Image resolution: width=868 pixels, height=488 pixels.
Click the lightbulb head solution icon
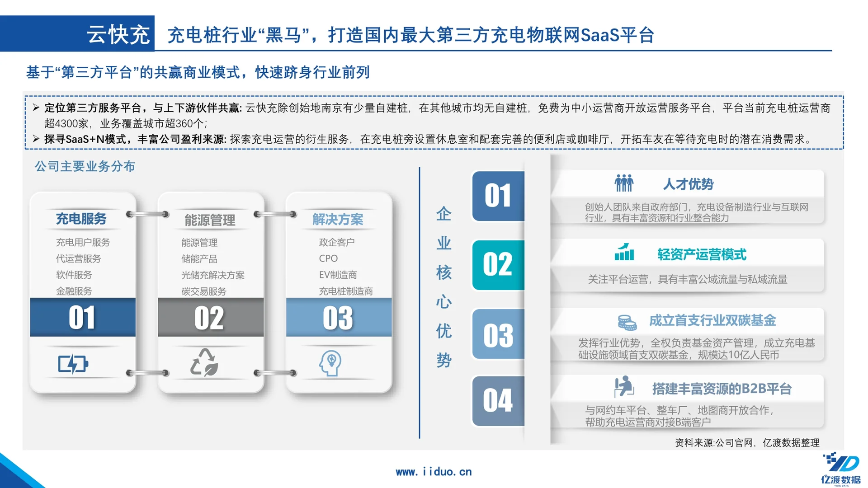tap(330, 363)
